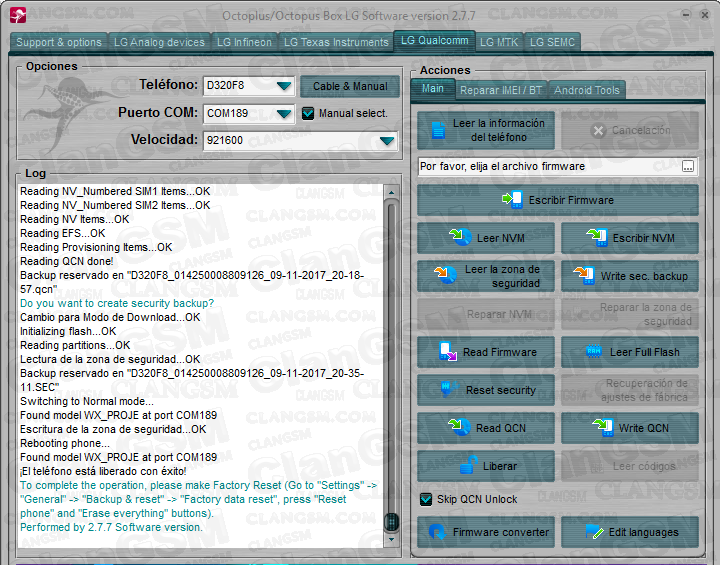Select the Main actions tab

tap(433, 89)
